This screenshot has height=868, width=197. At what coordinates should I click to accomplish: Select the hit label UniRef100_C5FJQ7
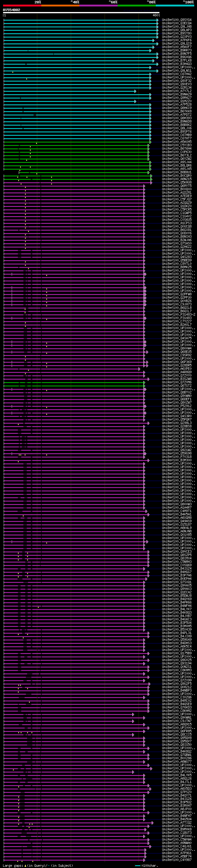pos(177,200)
